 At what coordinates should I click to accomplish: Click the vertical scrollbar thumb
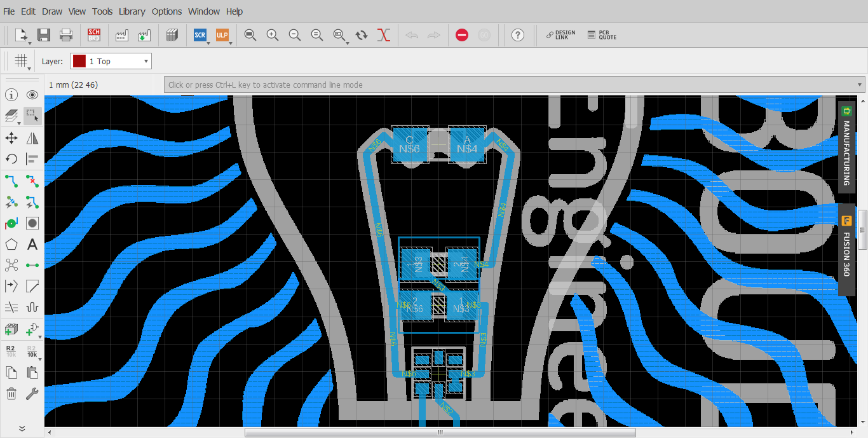(x=863, y=229)
